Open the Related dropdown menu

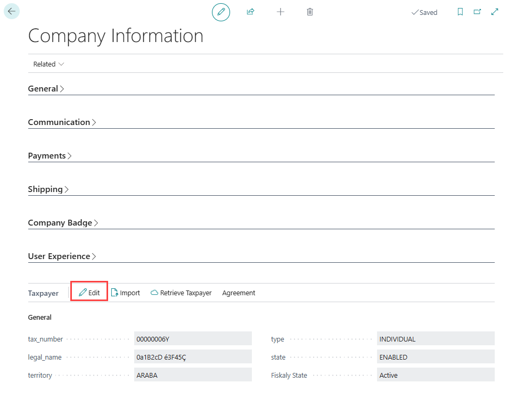[x=48, y=64]
